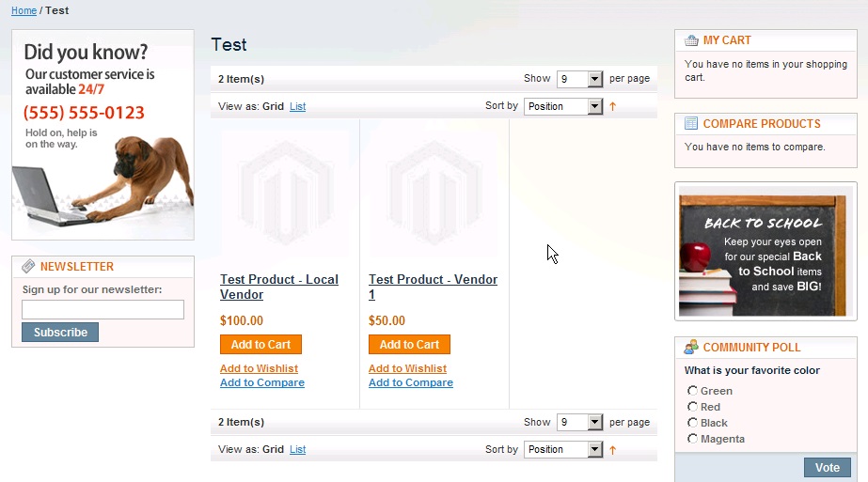Click the Newsletter tag icon
This screenshot has height=482, width=868.
pyautogui.click(x=28, y=267)
